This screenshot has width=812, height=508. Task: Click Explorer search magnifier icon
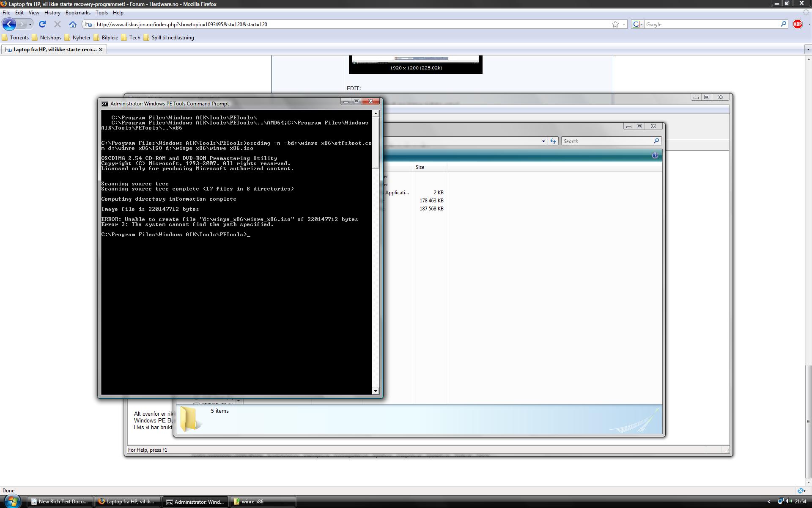click(656, 141)
